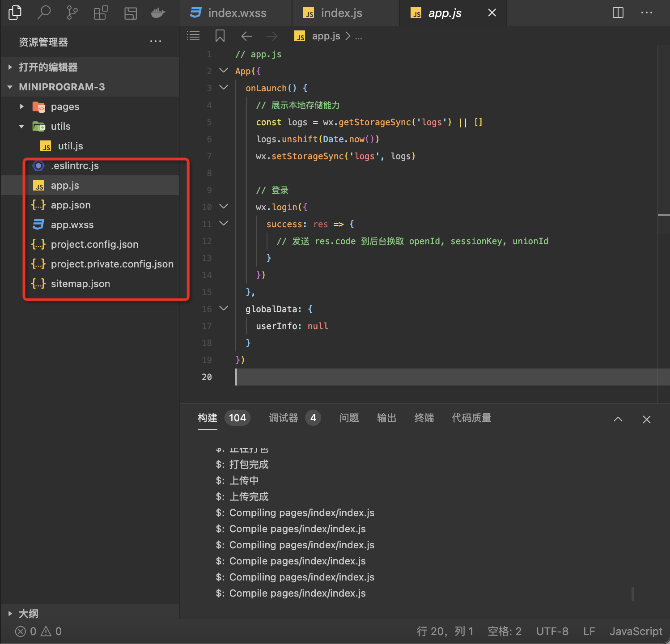Select the app.js editor tab

click(x=453, y=13)
